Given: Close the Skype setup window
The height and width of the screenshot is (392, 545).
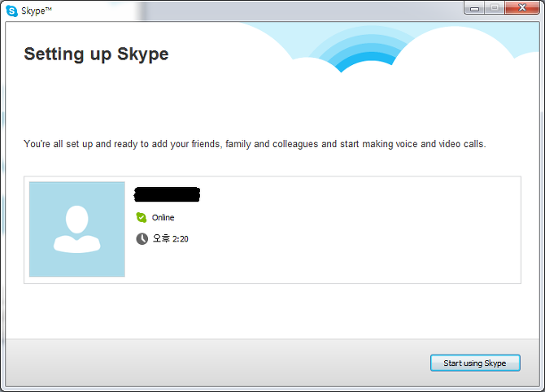Looking at the screenshot, I should 522,7.
